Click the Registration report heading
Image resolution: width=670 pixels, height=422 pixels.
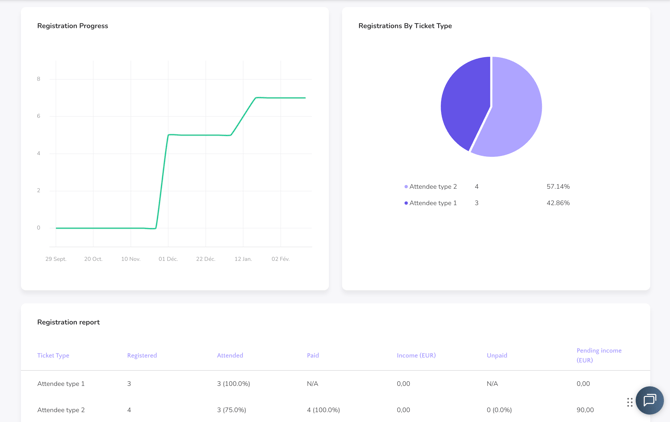(68, 322)
